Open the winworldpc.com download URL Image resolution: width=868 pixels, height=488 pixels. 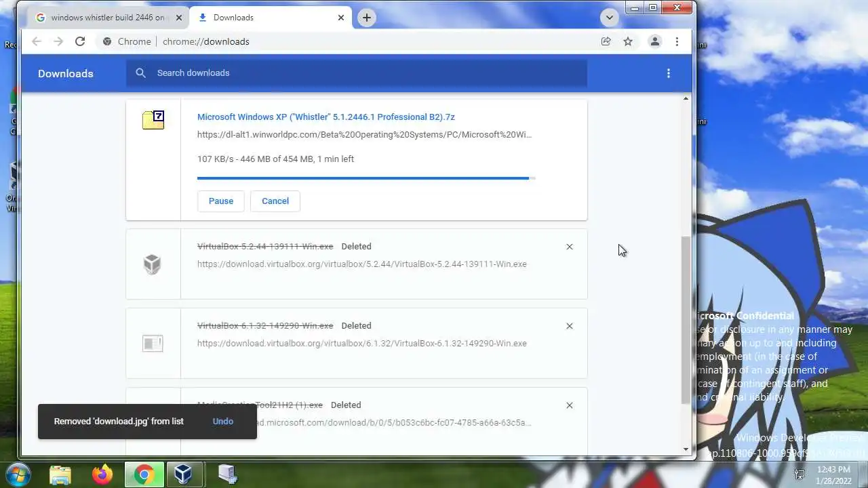tap(364, 134)
